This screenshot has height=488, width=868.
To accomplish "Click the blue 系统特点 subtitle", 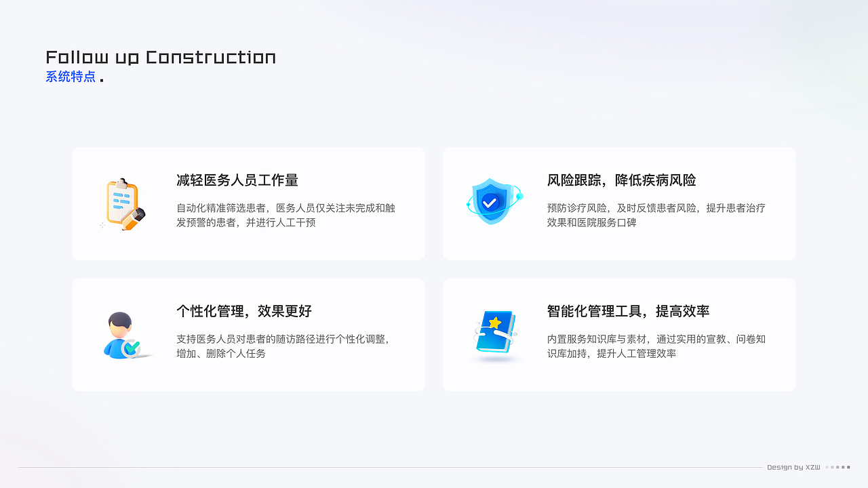I will coord(71,77).
